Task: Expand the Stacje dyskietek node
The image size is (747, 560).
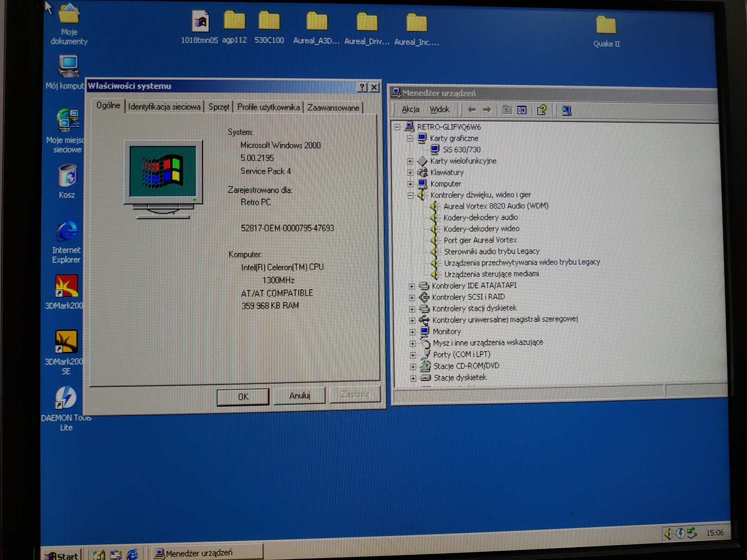Action: click(413, 378)
